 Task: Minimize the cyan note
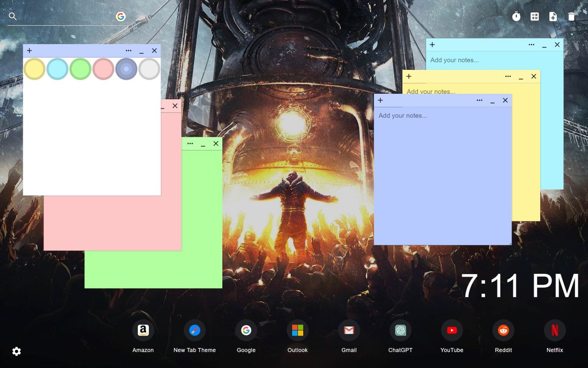click(544, 46)
